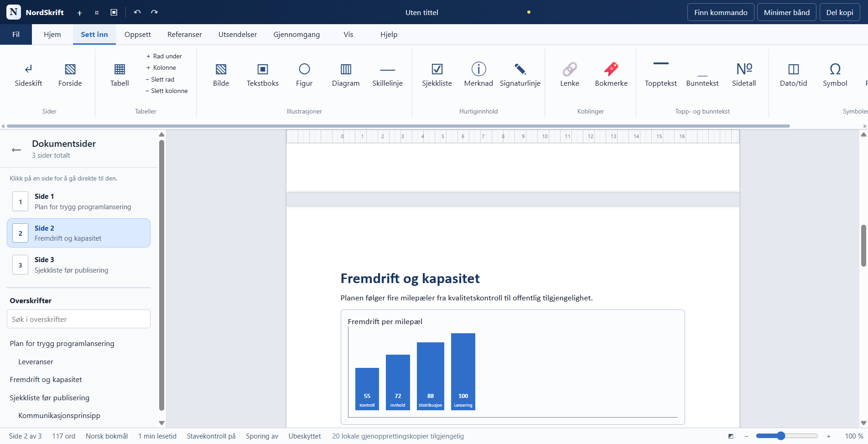The width and height of the screenshot is (868, 444).
Task: Switch to the Hjem tab
Action: (x=52, y=34)
